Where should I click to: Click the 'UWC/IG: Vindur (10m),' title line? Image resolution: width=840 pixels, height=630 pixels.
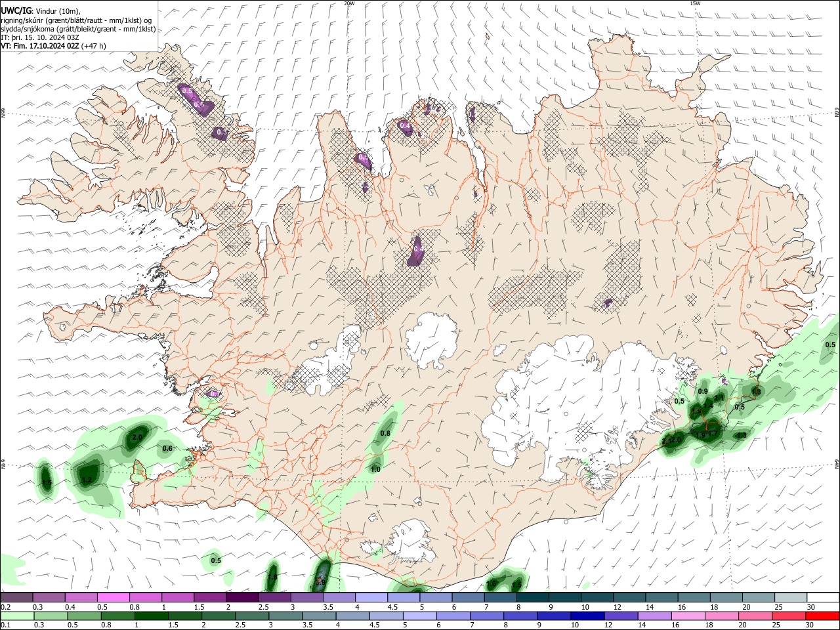pyautogui.click(x=41, y=10)
